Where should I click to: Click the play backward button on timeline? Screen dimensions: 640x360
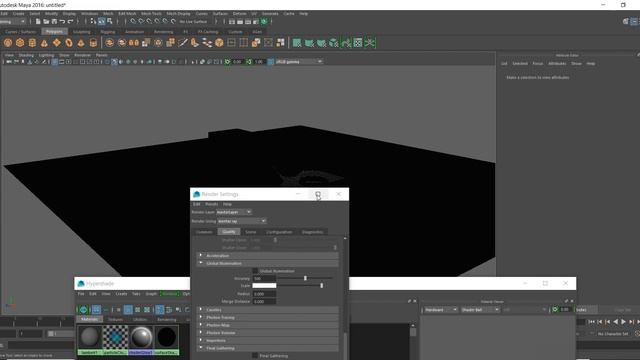click(616, 322)
